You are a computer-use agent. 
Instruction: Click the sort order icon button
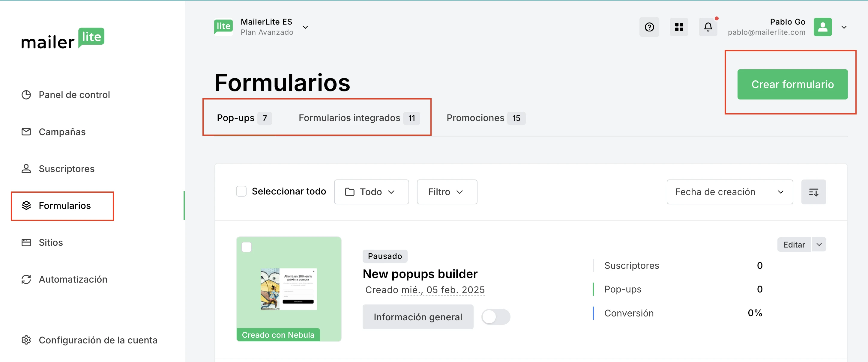coord(813,192)
